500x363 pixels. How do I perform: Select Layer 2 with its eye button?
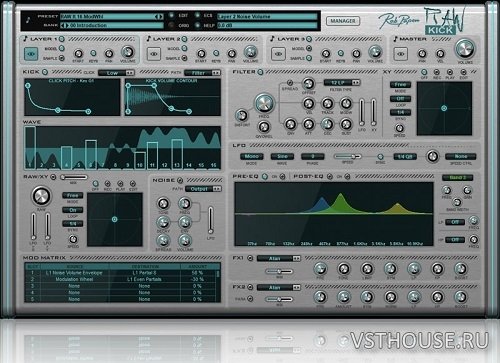(154, 54)
